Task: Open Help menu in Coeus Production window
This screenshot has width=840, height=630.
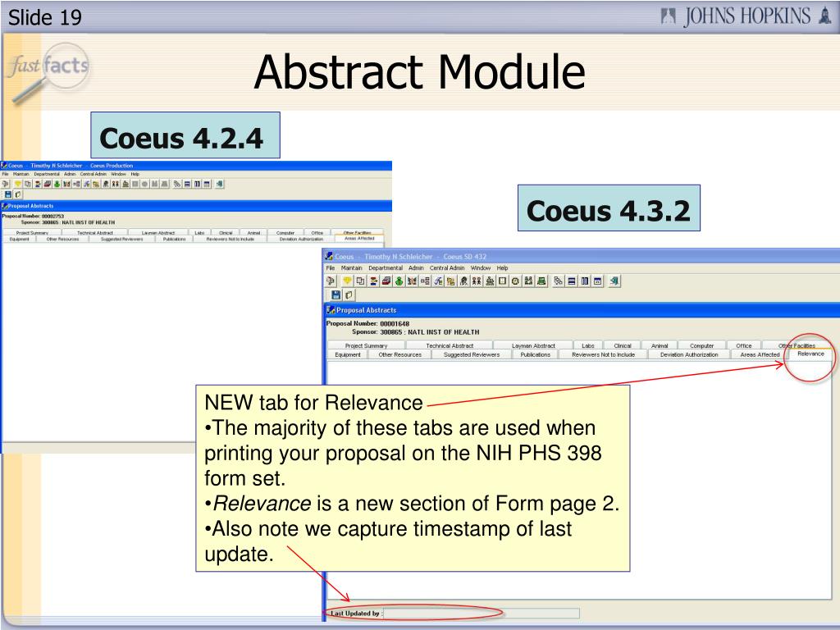Action: coord(135,174)
